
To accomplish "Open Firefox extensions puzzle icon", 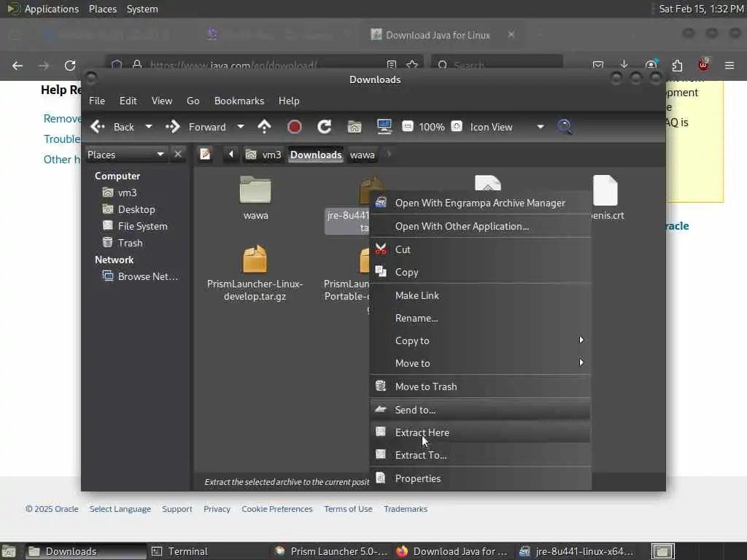I will (676, 65).
